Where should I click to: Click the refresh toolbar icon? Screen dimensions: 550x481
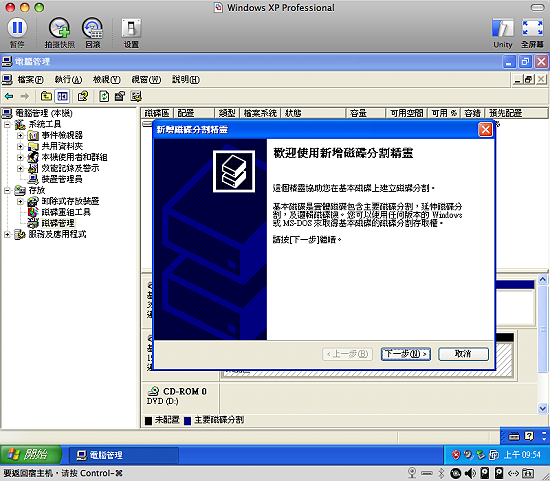pos(104,96)
